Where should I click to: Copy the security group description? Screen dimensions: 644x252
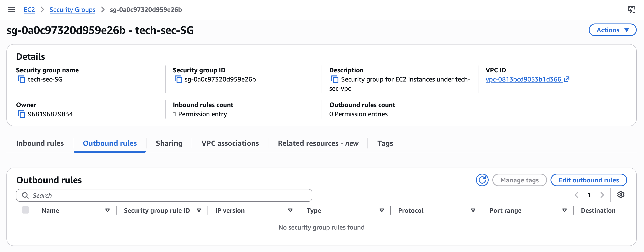click(x=334, y=79)
